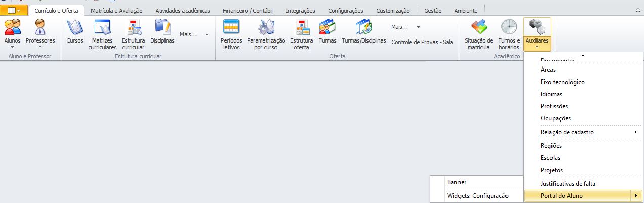Minimize the ribbon with the caret
Viewport: 644px width, 203px height.
(638, 10)
